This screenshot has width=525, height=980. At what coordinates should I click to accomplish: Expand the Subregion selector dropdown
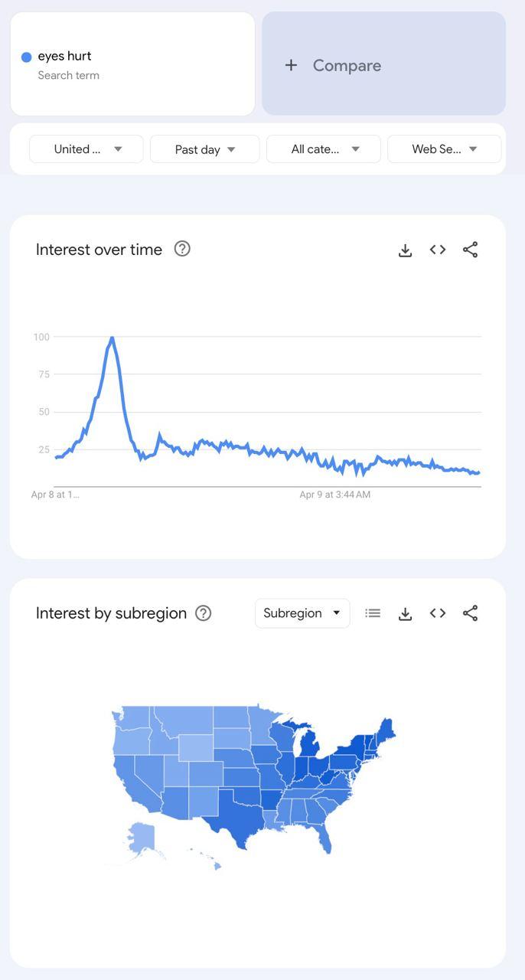(302, 613)
